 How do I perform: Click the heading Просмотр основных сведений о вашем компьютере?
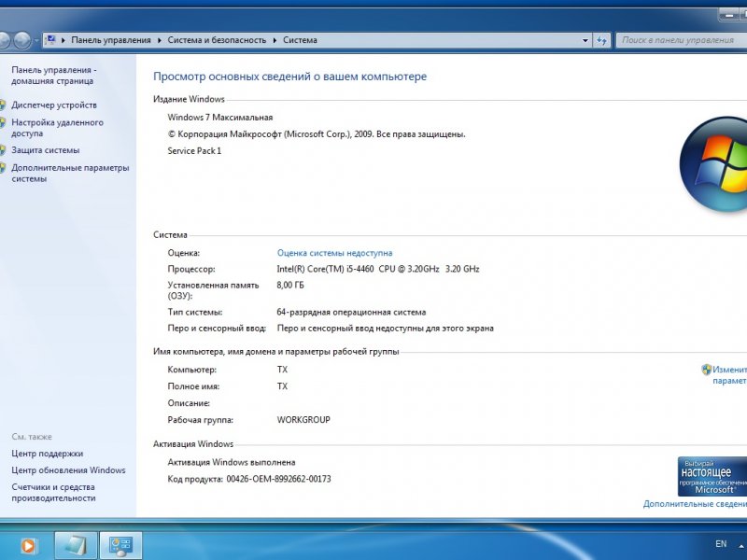(x=289, y=77)
